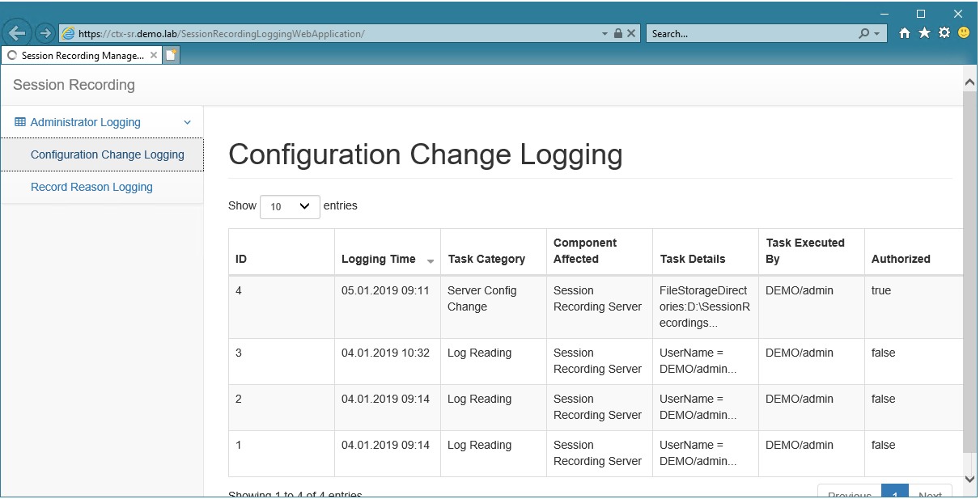The height and width of the screenshot is (499, 980).
Task: Open the Tools gear icon
Action: (943, 33)
